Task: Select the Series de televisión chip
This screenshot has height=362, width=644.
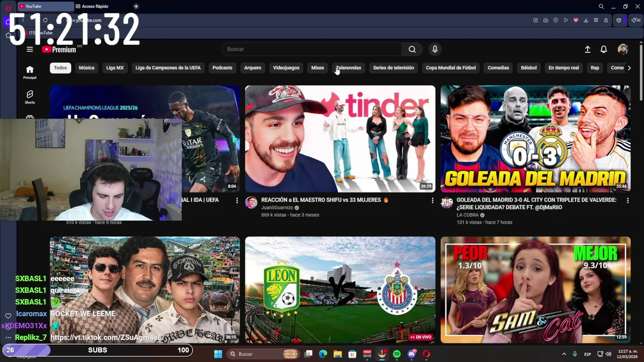Action: coord(393,68)
